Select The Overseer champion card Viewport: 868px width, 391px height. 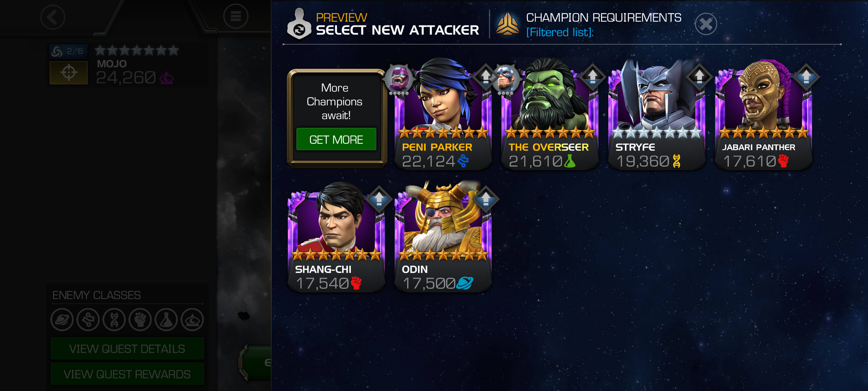(x=549, y=115)
